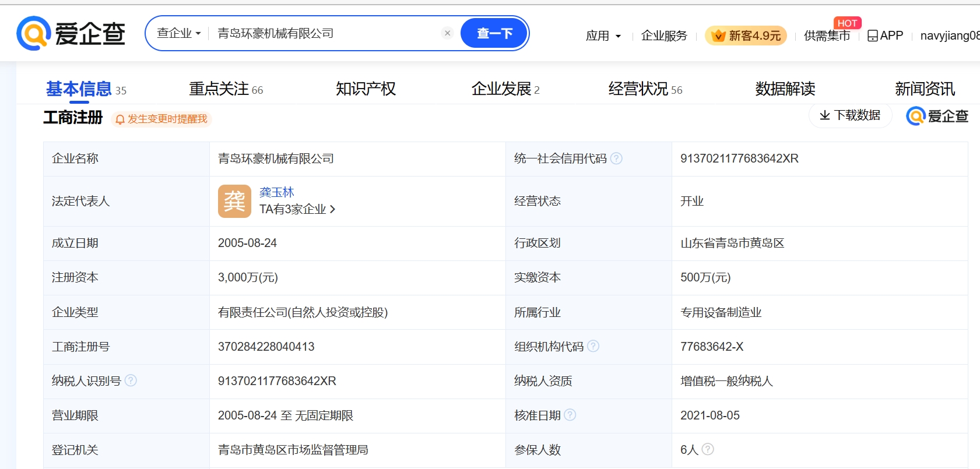Open the 企业服务 menu item
The width and height of the screenshot is (980, 469).
(664, 36)
